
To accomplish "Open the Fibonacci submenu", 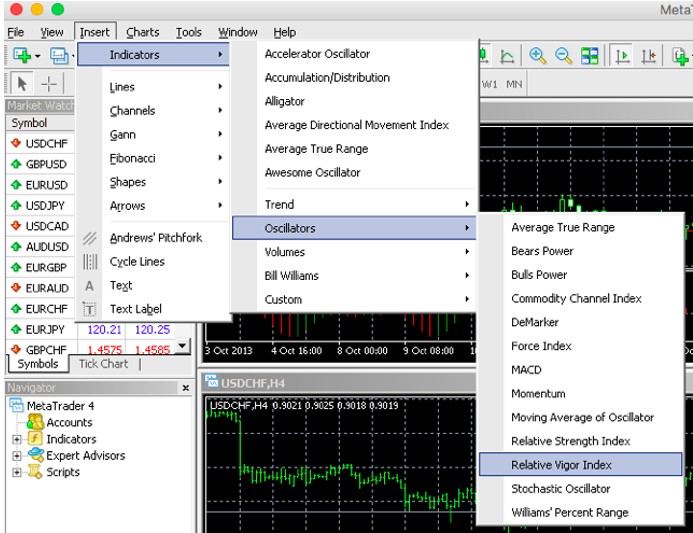I will coord(154,158).
